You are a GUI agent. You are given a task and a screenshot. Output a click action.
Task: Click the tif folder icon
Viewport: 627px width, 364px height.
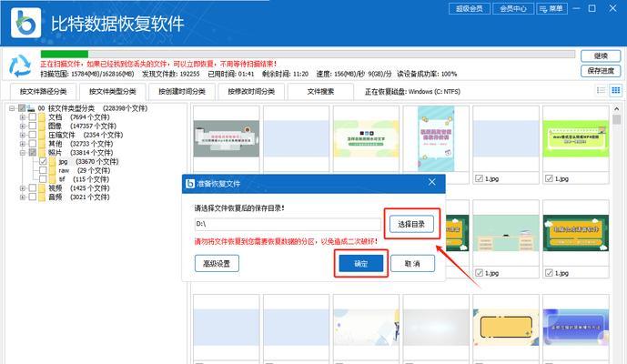click(53, 179)
